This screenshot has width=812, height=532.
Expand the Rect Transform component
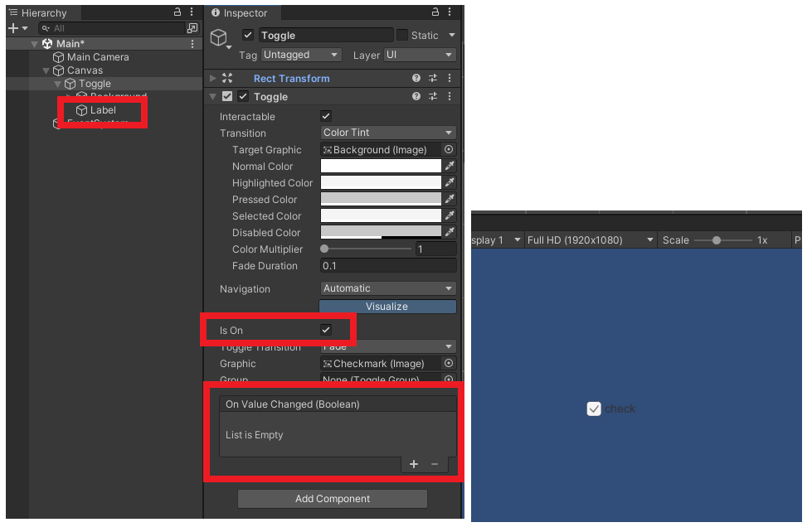point(213,78)
